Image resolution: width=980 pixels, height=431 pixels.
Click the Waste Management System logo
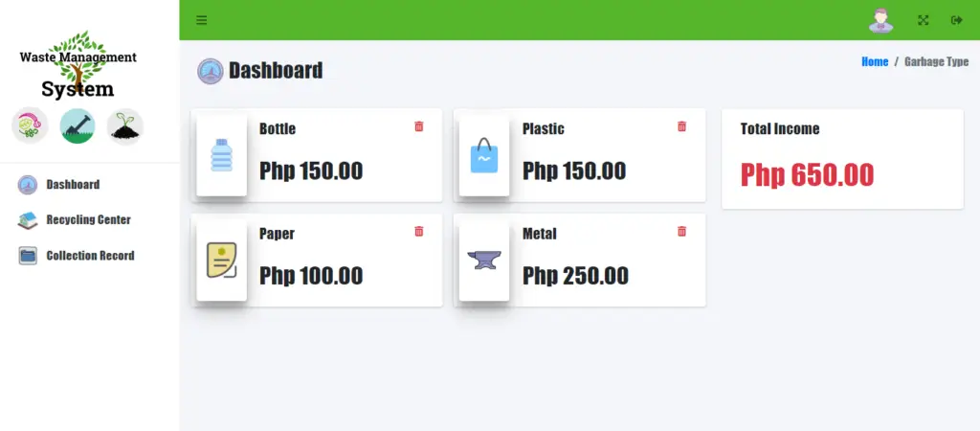click(78, 65)
